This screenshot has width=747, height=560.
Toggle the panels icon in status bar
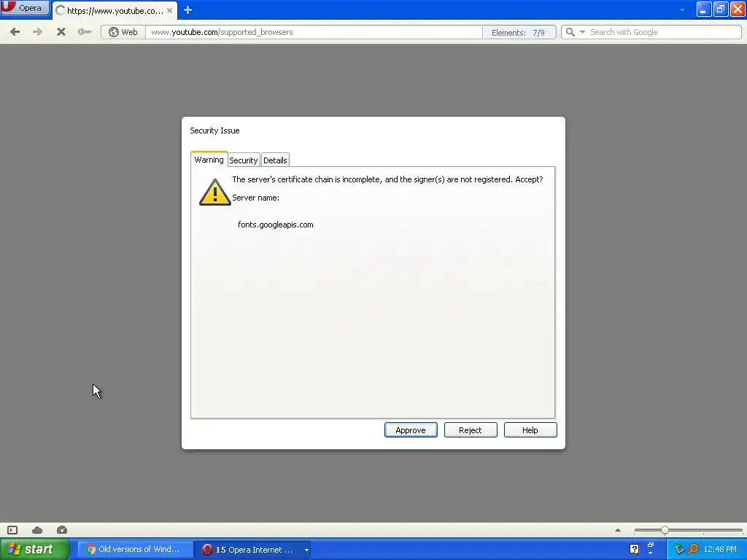(12, 530)
